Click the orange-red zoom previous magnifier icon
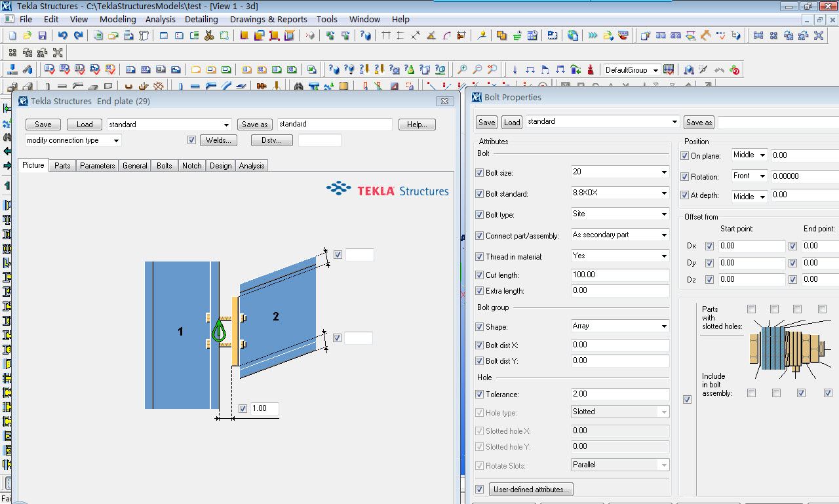This screenshot has width=839, height=504. coord(492,69)
